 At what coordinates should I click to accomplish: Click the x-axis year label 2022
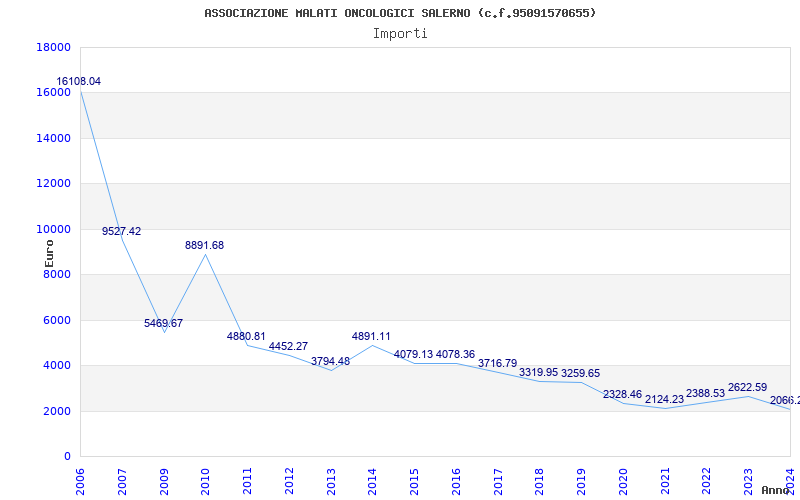(x=707, y=482)
